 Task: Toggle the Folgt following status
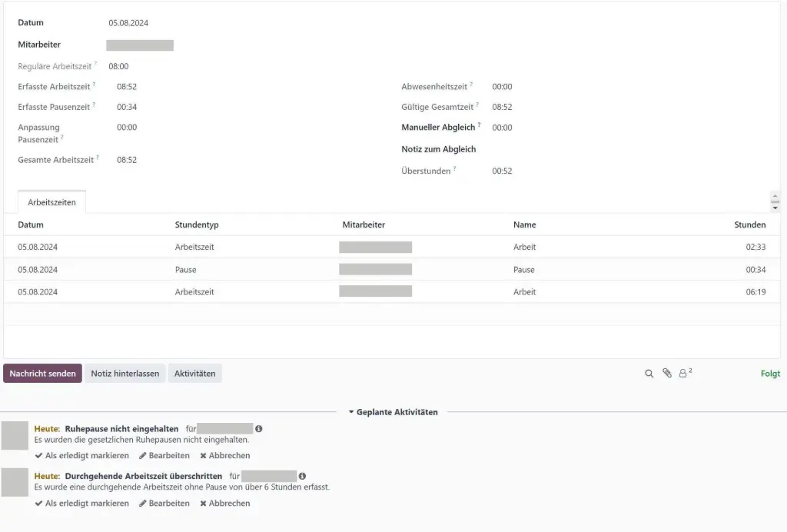(770, 374)
